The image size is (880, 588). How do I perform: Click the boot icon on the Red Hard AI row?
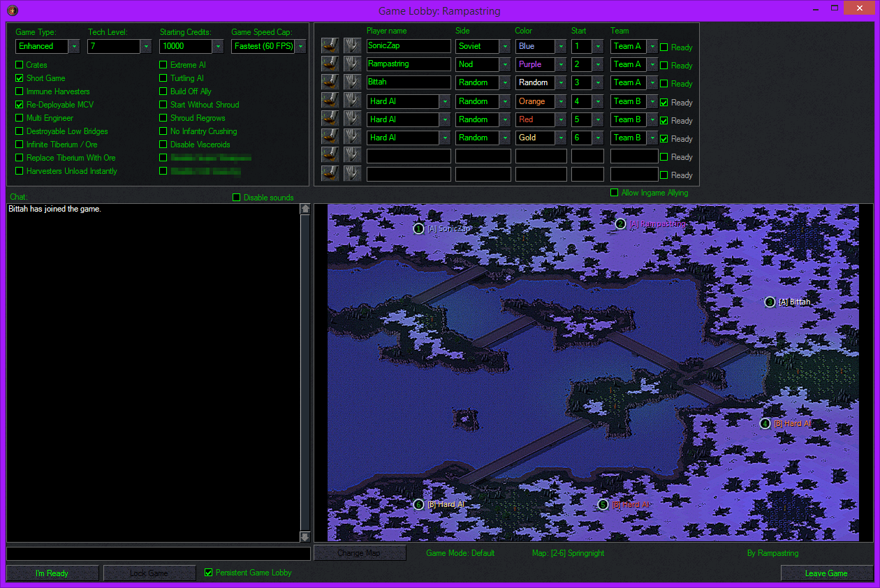pyautogui.click(x=330, y=119)
